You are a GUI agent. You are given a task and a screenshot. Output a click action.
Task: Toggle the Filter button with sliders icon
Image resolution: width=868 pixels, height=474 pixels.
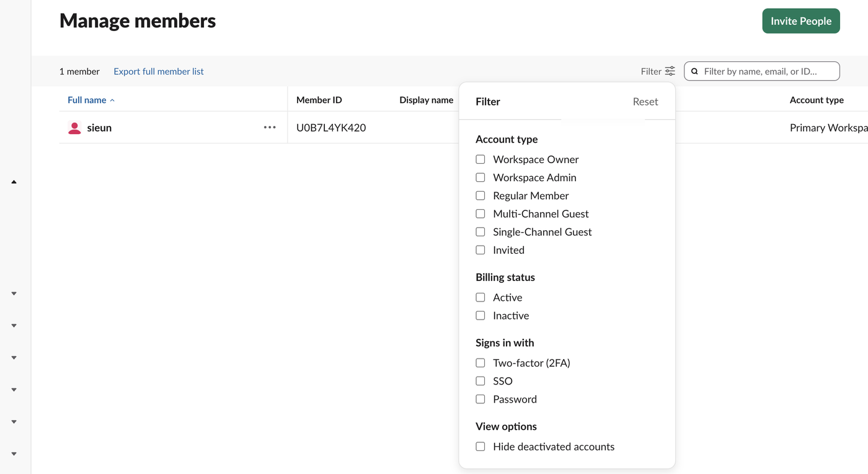tap(658, 71)
